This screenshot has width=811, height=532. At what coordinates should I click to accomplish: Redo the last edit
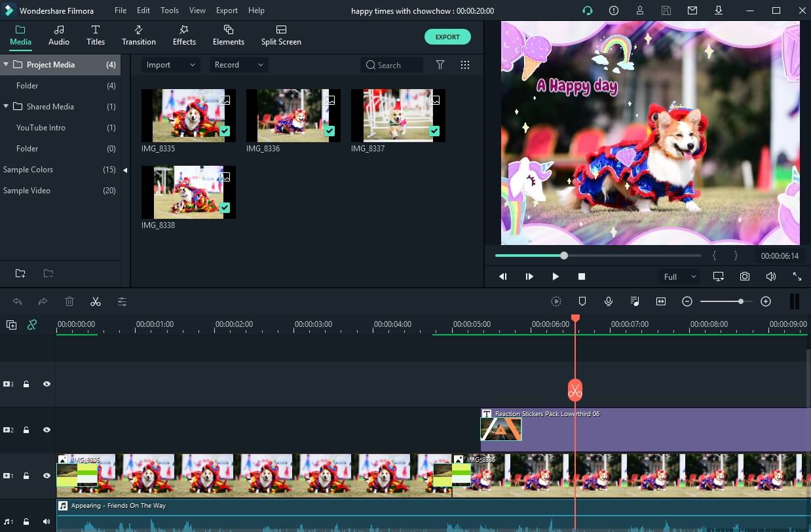click(x=43, y=301)
